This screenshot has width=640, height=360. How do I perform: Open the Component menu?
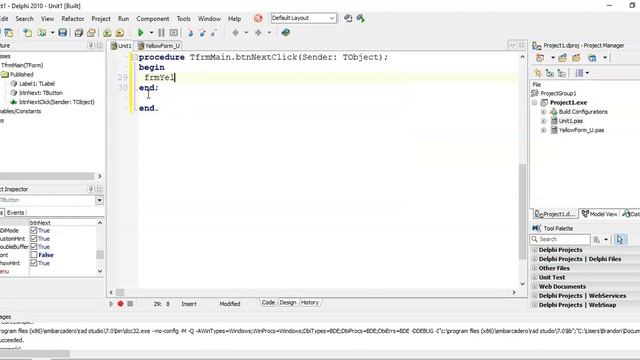(153, 19)
